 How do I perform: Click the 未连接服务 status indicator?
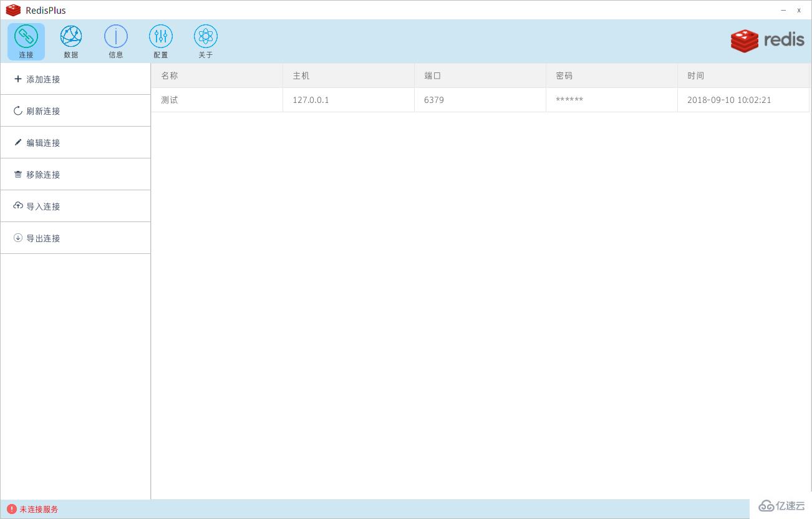point(31,509)
